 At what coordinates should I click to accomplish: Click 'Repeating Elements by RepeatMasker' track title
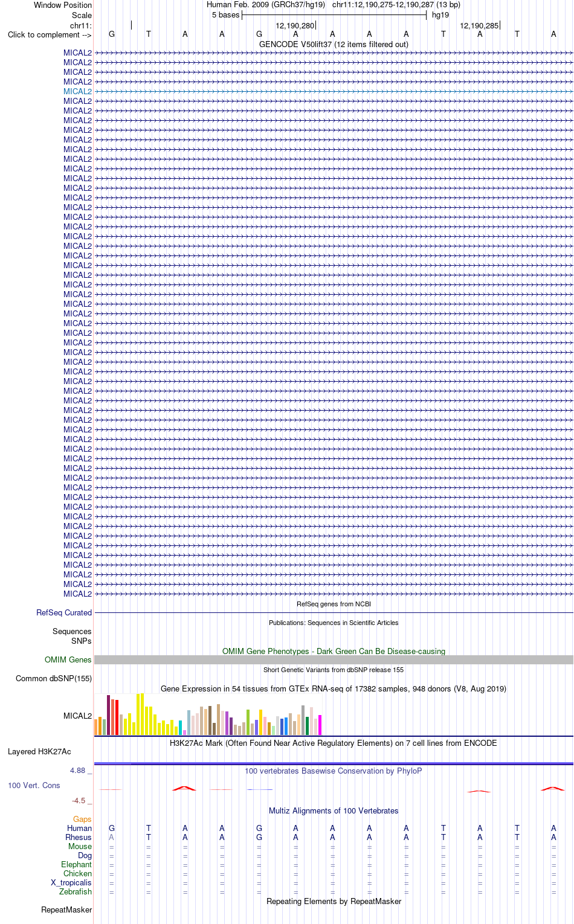[334, 901]
